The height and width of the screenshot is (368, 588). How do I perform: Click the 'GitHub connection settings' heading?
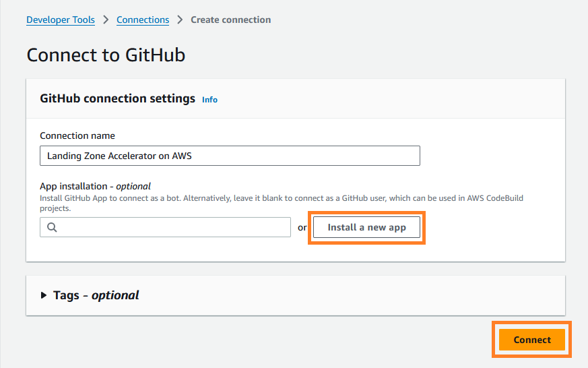tap(117, 98)
